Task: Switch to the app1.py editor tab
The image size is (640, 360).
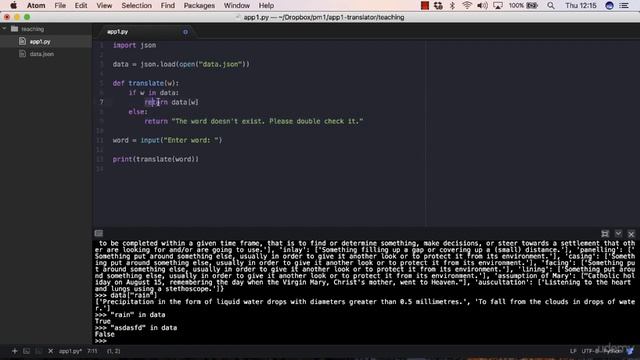Action: [x=118, y=31]
